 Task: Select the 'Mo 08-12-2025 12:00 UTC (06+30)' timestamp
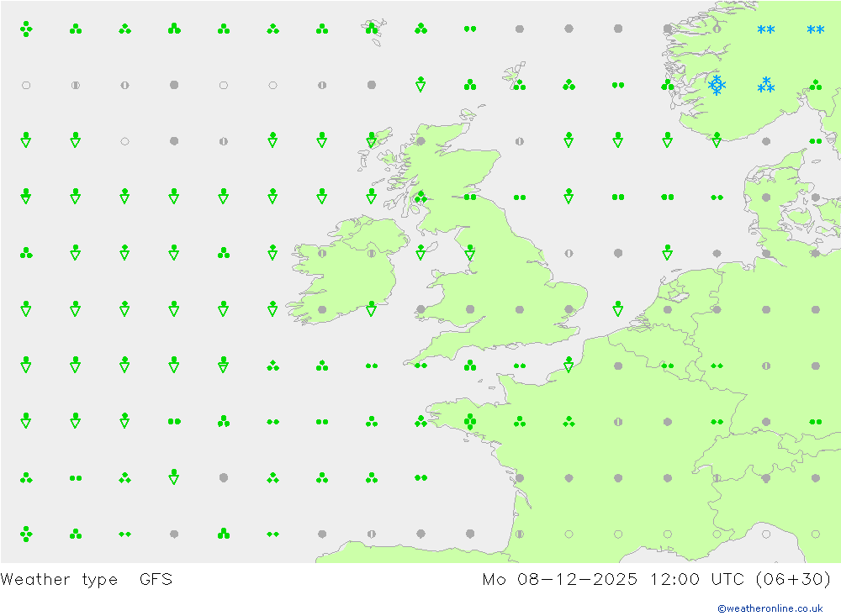point(657,580)
